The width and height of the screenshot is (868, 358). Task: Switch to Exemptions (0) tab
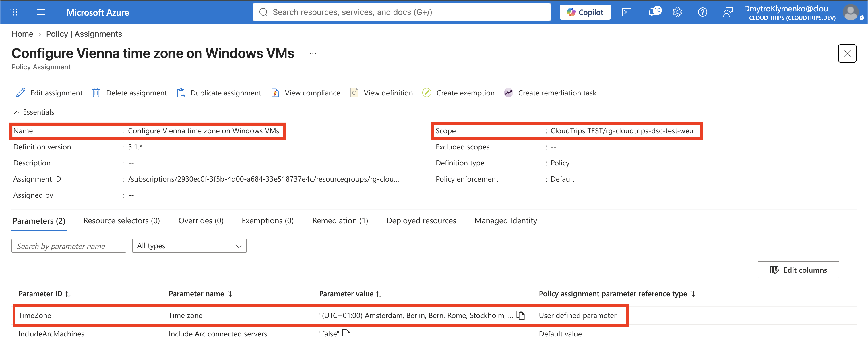coord(268,221)
